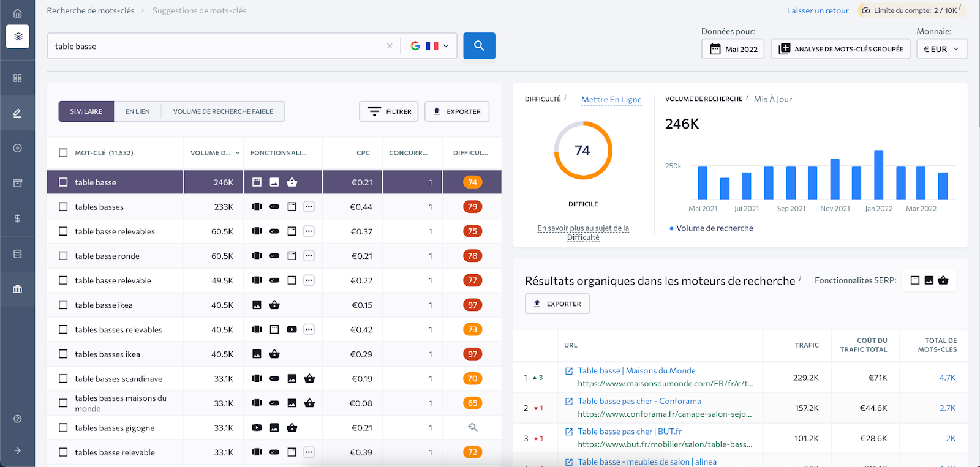Click EXPORTER button under organic results
980x467 pixels.
(557, 304)
